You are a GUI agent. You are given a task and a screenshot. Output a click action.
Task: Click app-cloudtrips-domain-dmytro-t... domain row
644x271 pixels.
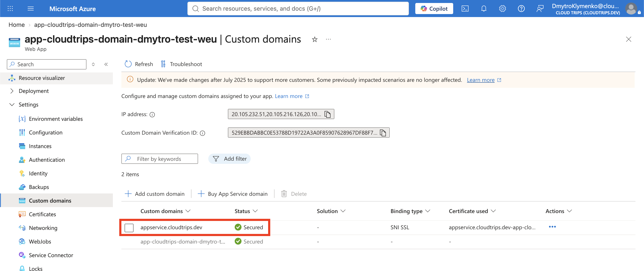[x=183, y=242]
